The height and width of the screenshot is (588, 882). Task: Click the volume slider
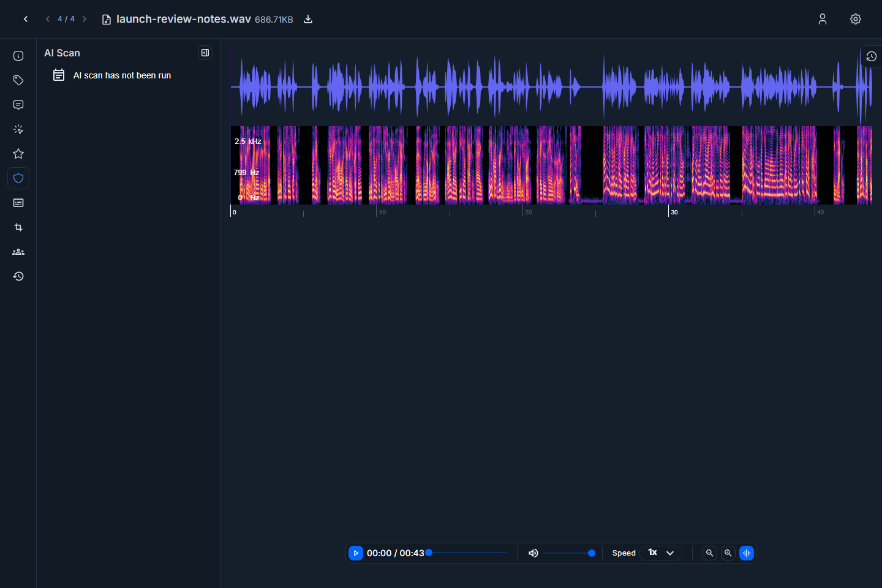(569, 553)
